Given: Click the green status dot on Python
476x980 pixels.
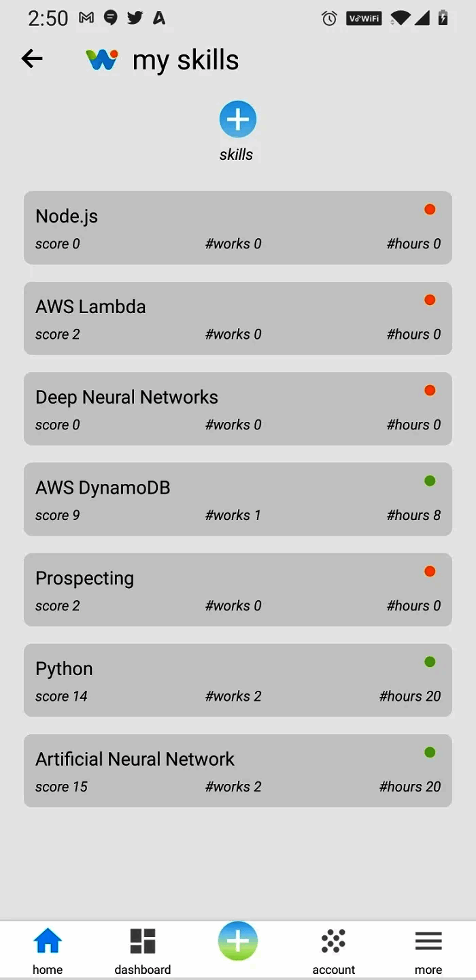Looking at the screenshot, I should click(x=430, y=661).
